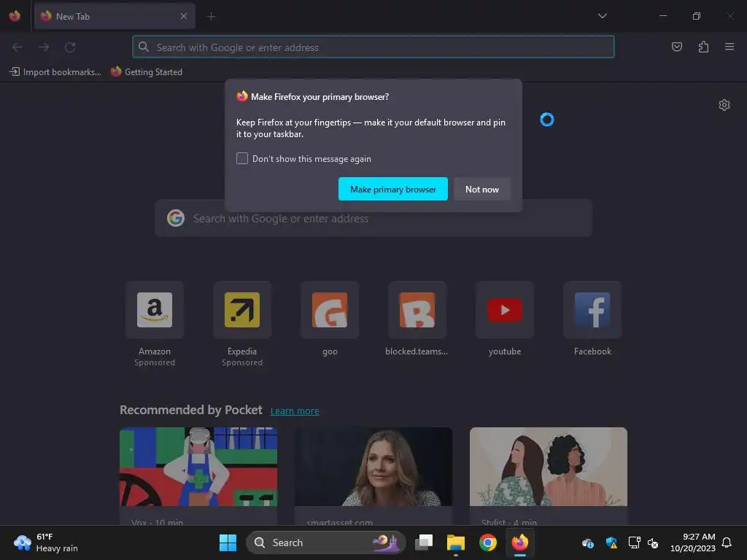Viewport: 747px width, 560px height.
Task: Open the Expedia sponsored shortcut
Action: pyautogui.click(x=242, y=309)
